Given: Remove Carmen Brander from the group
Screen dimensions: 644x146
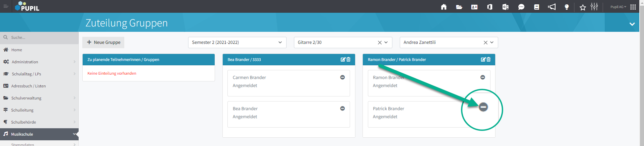Looking at the screenshot, I should pyautogui.click(x=342, y=77).
